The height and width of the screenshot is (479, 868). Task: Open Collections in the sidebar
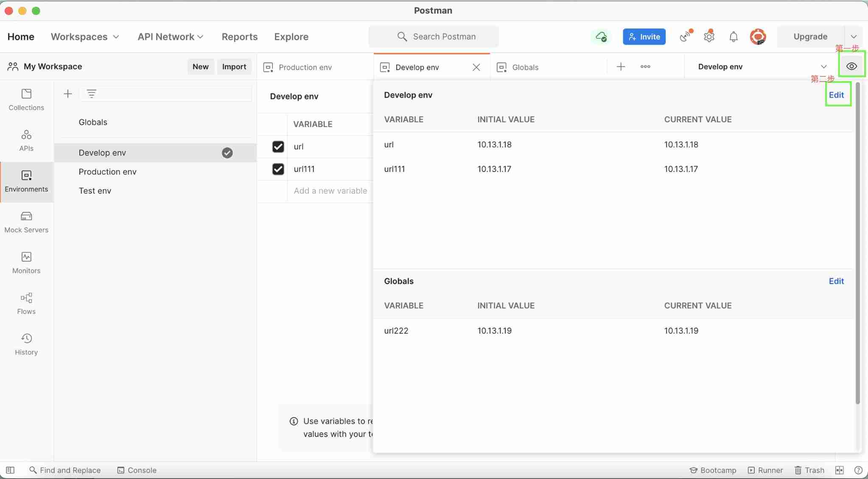point(26,99)
